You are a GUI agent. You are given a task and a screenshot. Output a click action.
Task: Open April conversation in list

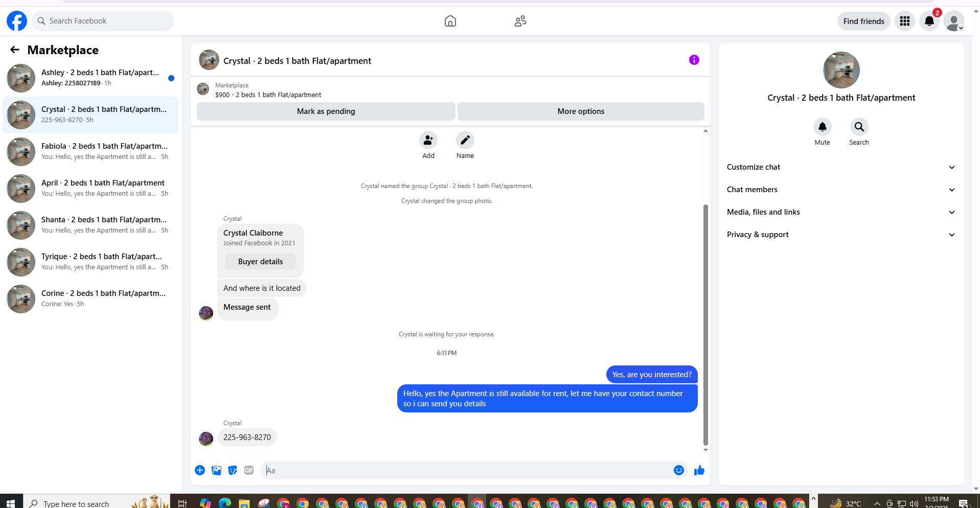(x=90, y=189)
